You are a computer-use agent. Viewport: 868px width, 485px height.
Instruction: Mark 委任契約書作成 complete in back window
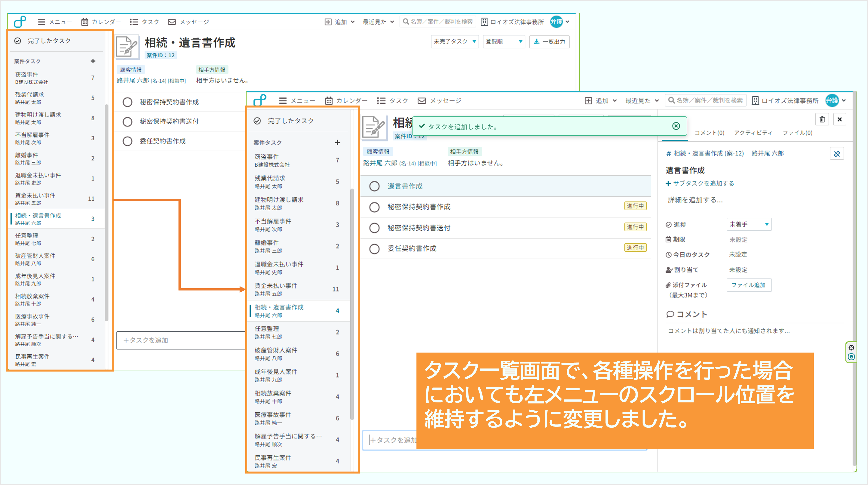(x=127, y=141)
